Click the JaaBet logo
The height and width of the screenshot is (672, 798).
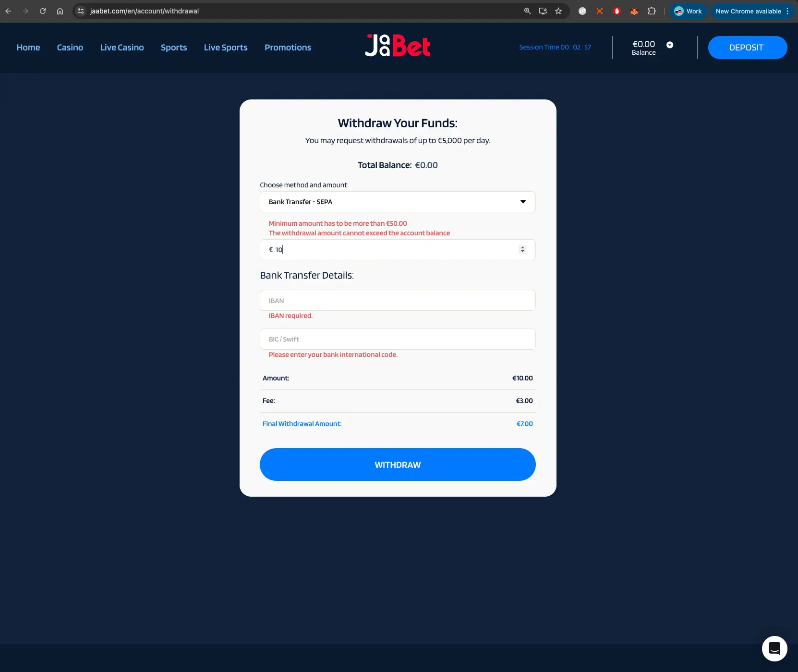click(x=398, y=46)
